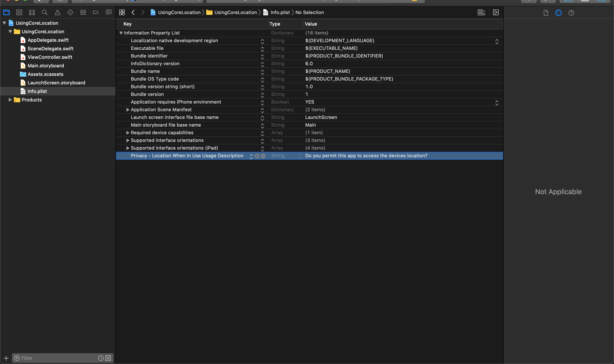Show the File inspector
The height and width of the screenshot is (364, 614).
(546, 13)
